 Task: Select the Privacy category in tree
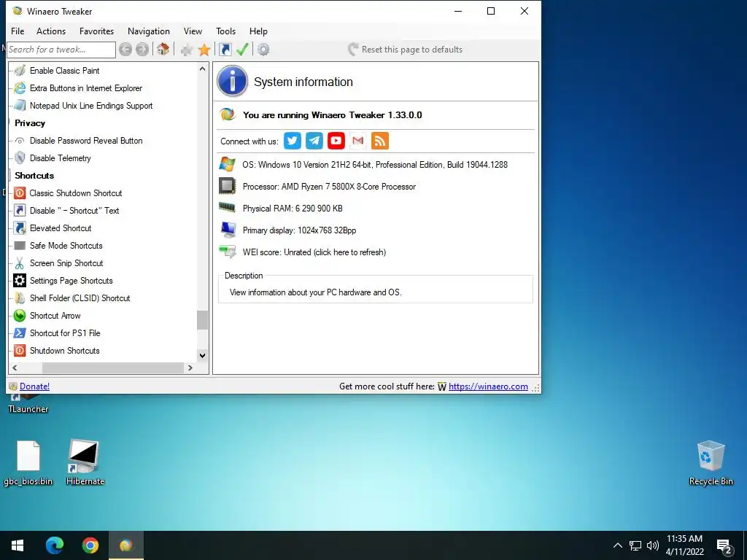point(29,122)
